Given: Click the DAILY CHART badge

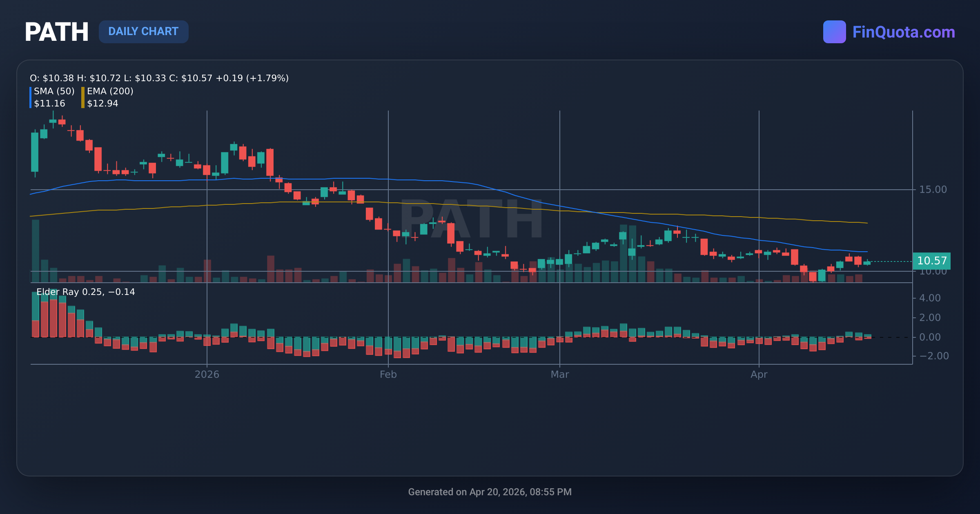Looking at the screenshot, I should click(143, 32).
